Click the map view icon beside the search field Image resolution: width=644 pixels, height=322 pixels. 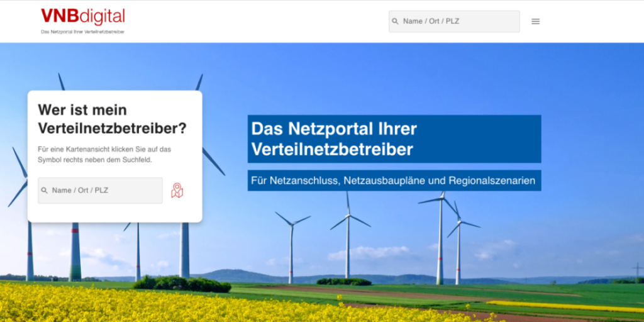tap(177, 191)
